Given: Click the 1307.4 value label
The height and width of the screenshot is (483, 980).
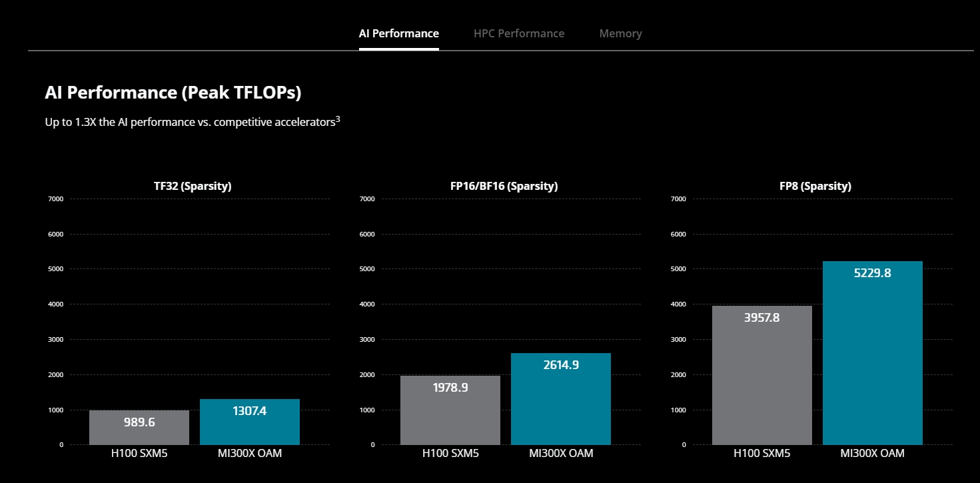Looking at the screenshot, I should [250, 411].
